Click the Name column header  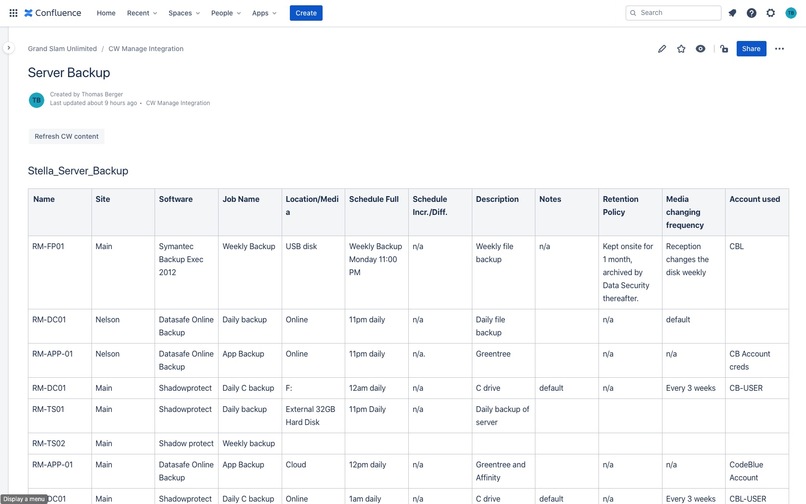[60, 212]
